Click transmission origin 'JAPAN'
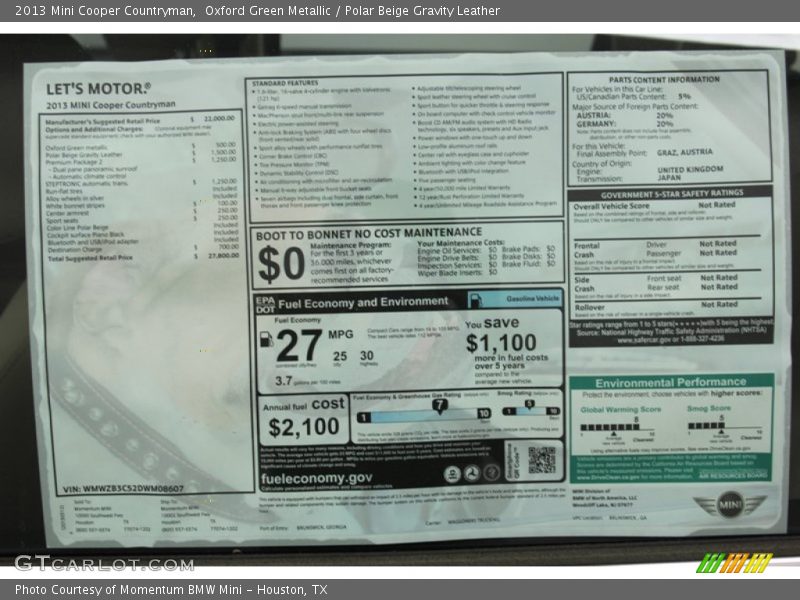 click(x=669, y=178)
